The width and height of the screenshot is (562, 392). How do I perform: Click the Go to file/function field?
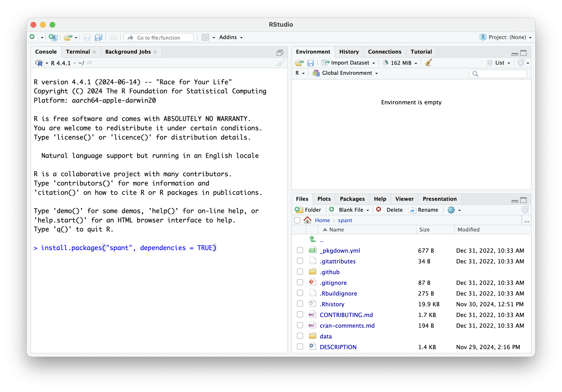pos(158,37)
